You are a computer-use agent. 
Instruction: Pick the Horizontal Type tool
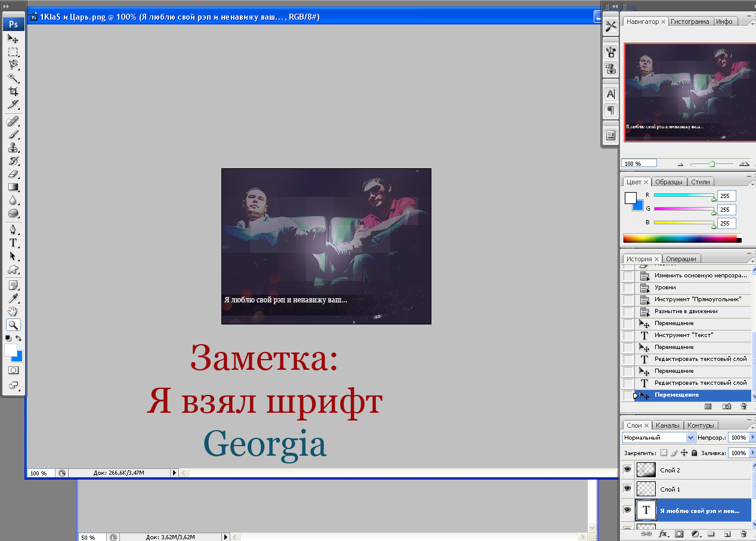click(13, 243)
